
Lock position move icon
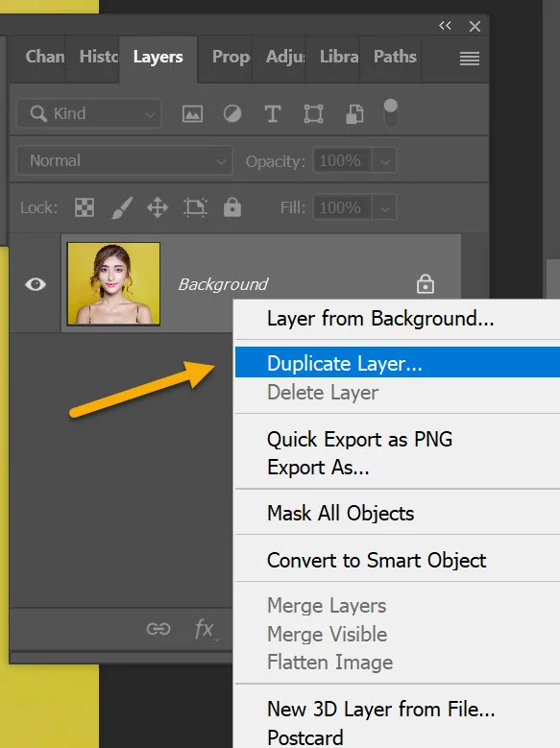pyautogui.click(x=158, y=207)
